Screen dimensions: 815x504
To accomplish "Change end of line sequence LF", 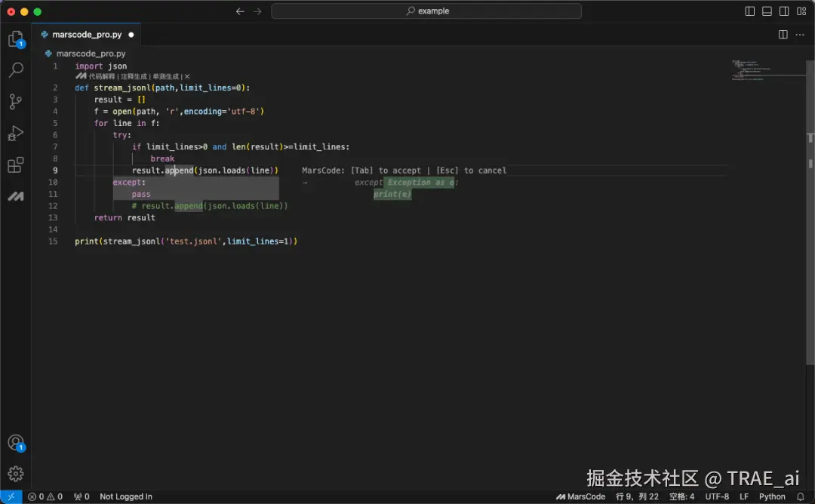I will 744,496.
